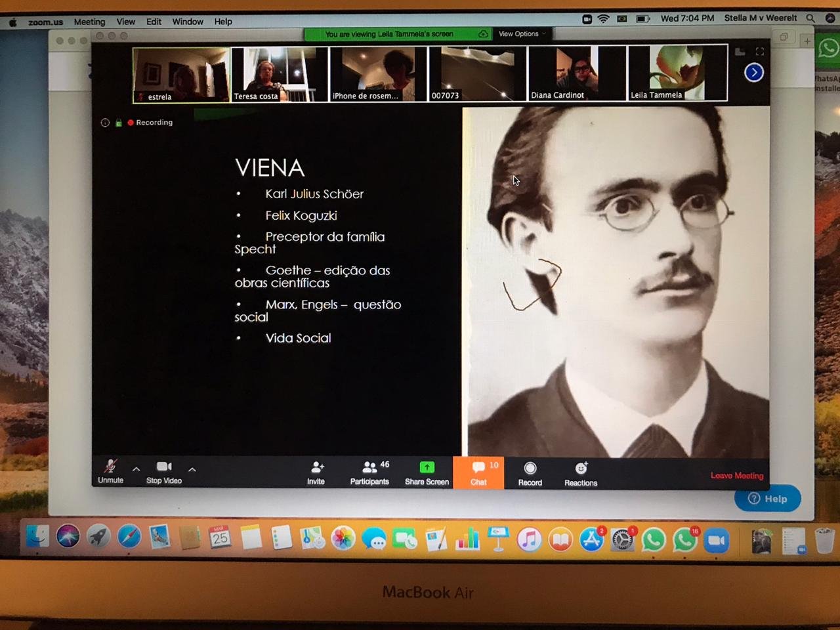This screenshot has width=840, height=630.
Task: Select Teresa costa's video thumbnail
Action: [279, 73]
